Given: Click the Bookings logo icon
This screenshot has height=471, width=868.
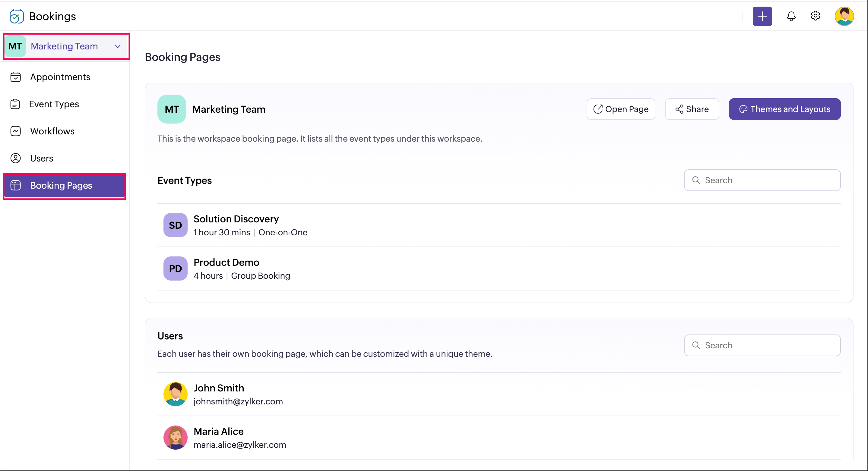Looking at the screenshot, I should tap(17, 16).
